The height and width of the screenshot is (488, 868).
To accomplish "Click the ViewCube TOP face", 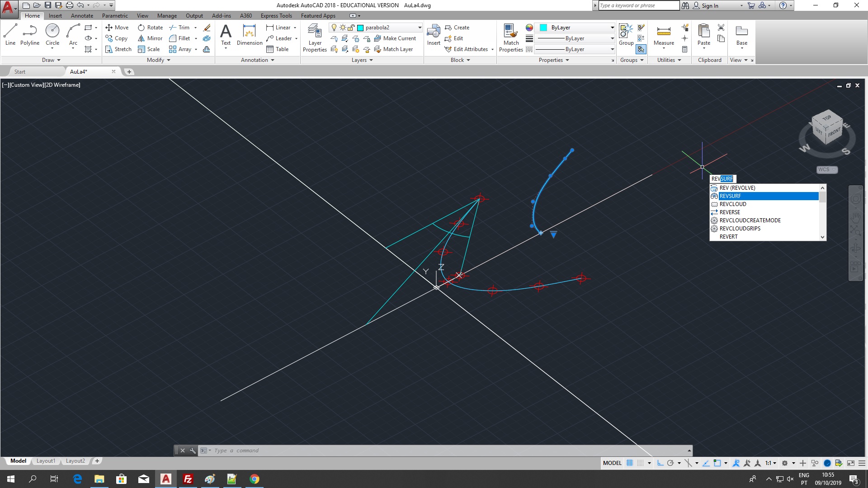I will coord(827,117).
